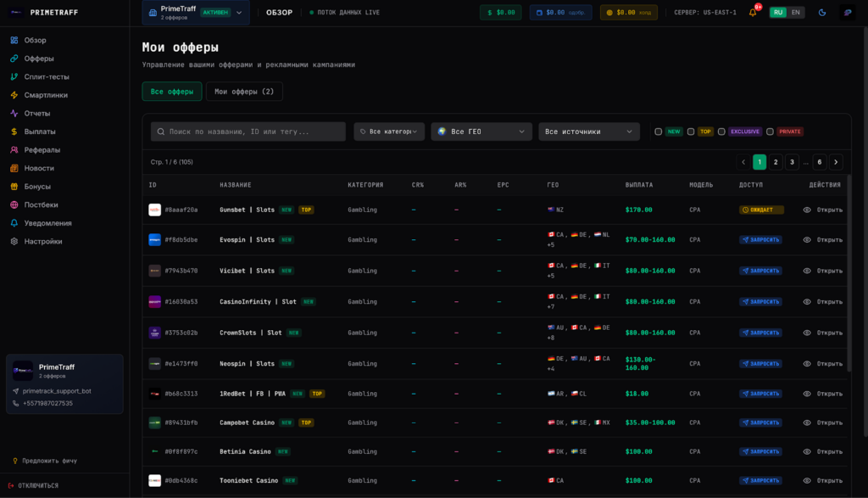Screen dimensions: 868x498
Task: Open the 'Все ГЕО' dropdown
Action: [481, 131]
